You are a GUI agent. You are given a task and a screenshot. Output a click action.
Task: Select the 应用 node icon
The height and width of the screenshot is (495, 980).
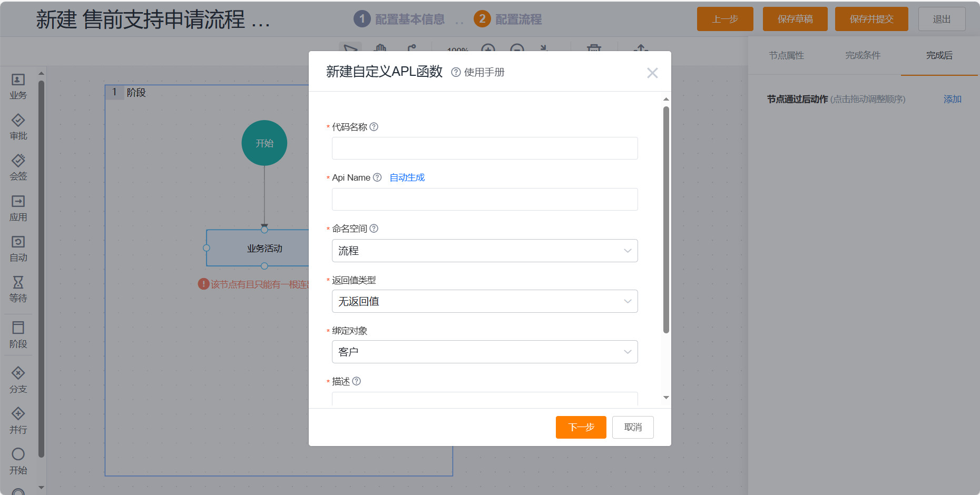tap(18, 201)
